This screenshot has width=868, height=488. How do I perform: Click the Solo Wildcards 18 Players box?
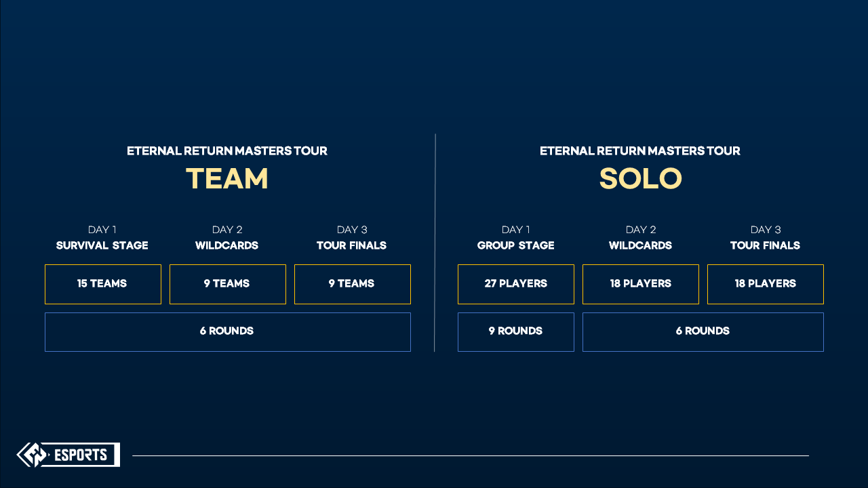[641, 284]
